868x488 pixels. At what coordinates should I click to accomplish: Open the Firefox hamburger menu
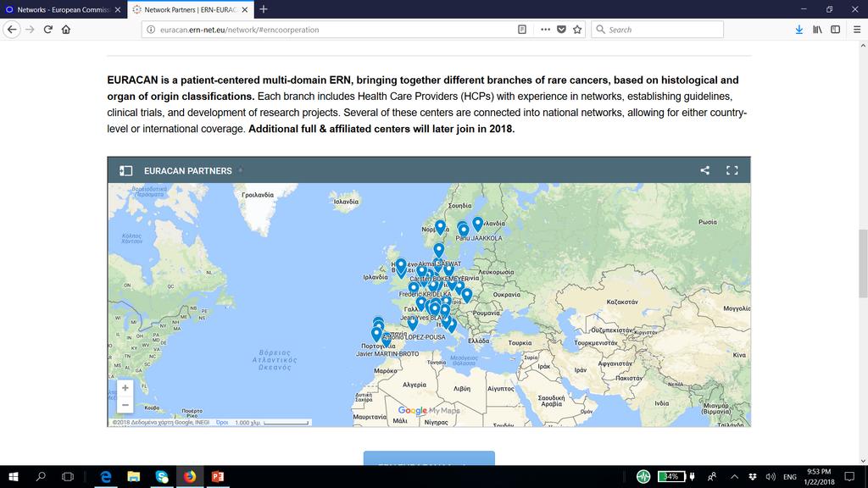pos(857,30)
